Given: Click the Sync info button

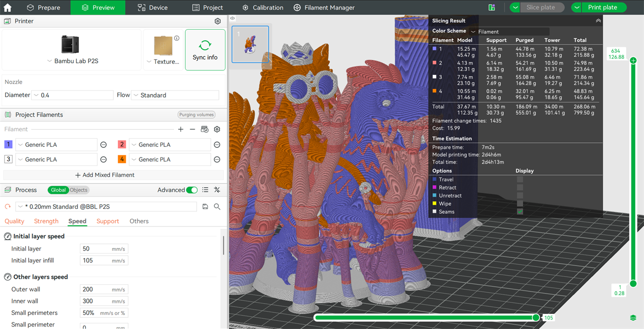Looking at the screenshot, I should click(205, 50).
